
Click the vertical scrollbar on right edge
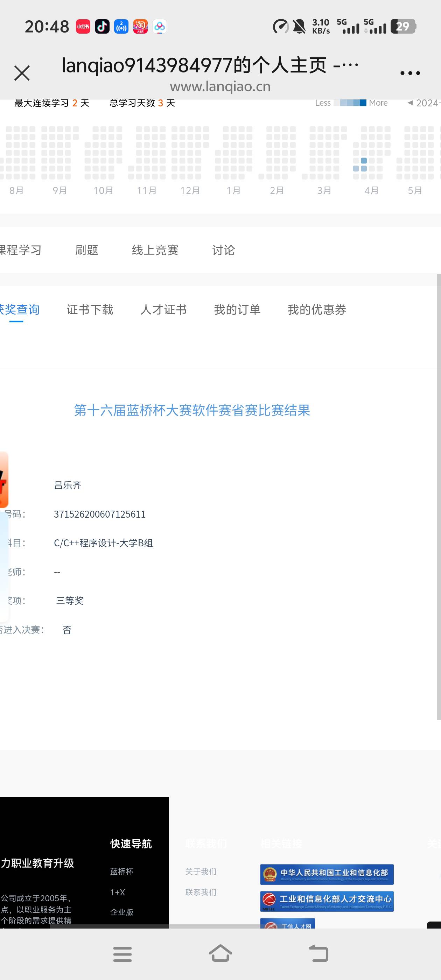(x=439, y=496)
